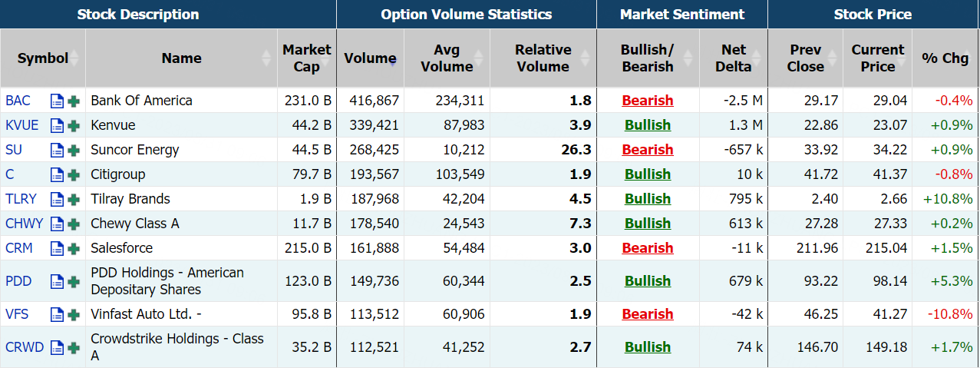
Task: Open the document icon for SU
Action: coord(57,150)
